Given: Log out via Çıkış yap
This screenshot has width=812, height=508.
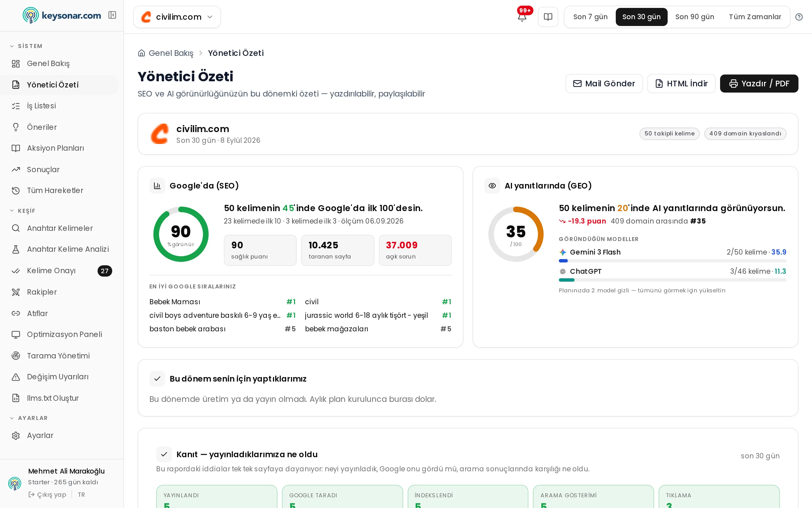Looking at the screenshot, I should tap(47, 494).
